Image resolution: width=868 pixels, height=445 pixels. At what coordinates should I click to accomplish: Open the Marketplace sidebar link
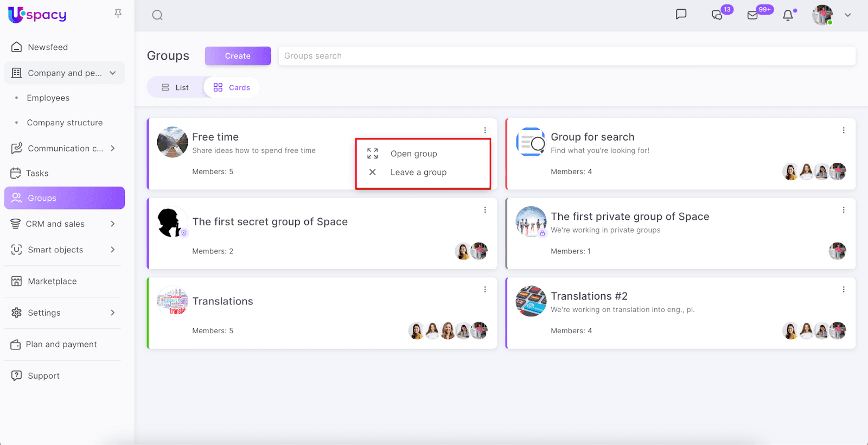pyautogui.click(x=52, y=281)
